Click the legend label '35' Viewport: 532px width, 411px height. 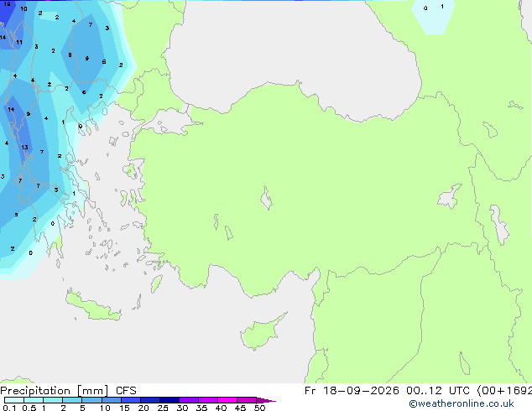[x=201, y=408]
